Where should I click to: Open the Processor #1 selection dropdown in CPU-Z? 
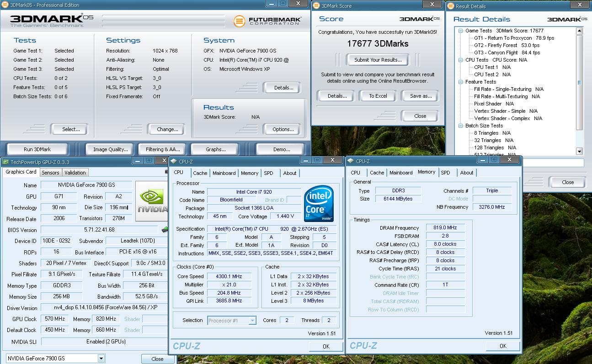(252, 321)
